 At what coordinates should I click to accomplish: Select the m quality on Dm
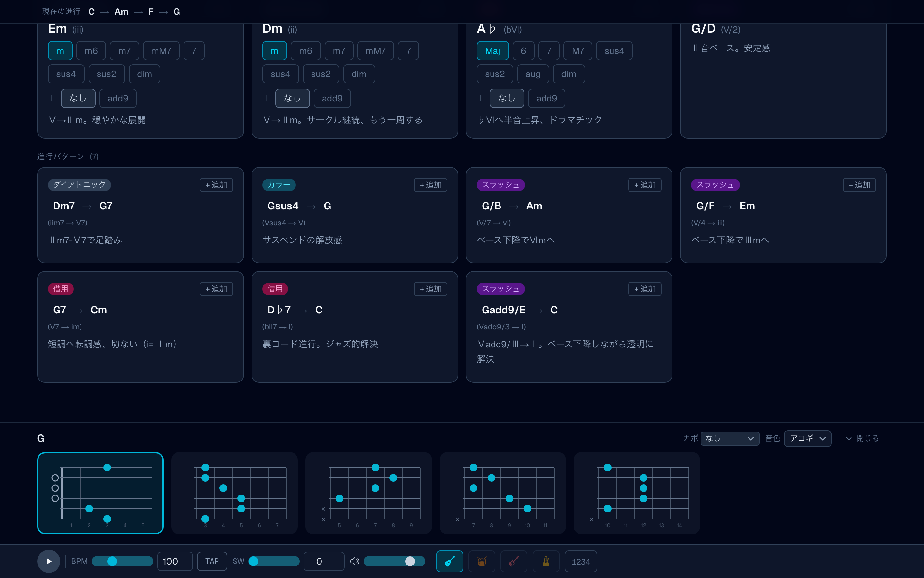click(x=274, y=50)
